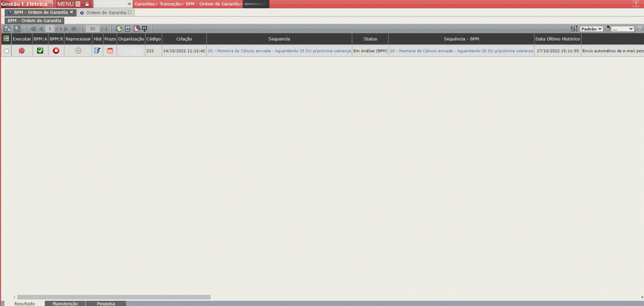Click the magnifier search icon in toolbar
This screenshot has height=306, width=644.
pos(17,29)
